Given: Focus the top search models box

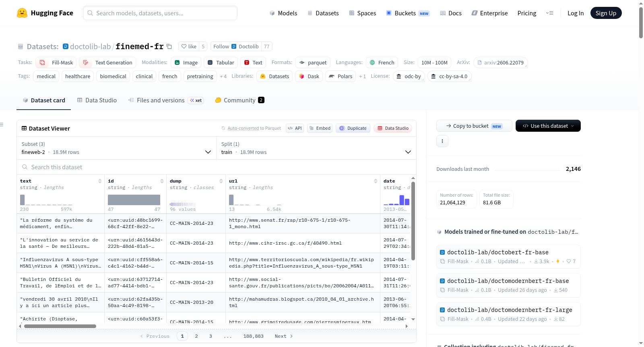Looking at the screenshot, I should coord(160,13).
